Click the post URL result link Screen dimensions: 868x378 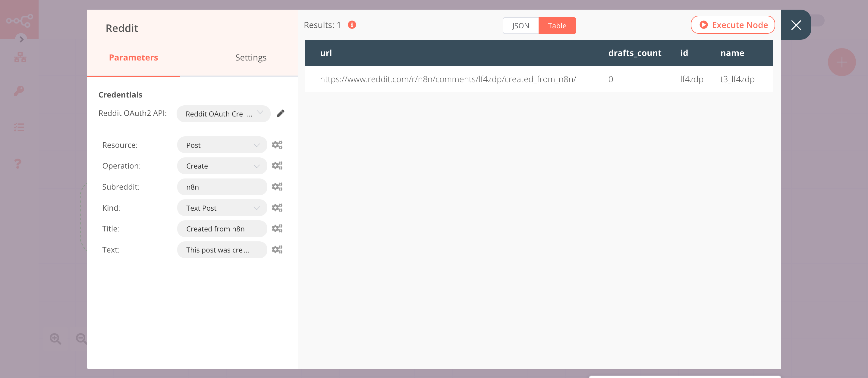pyautogui.click(x=448, y=79)
